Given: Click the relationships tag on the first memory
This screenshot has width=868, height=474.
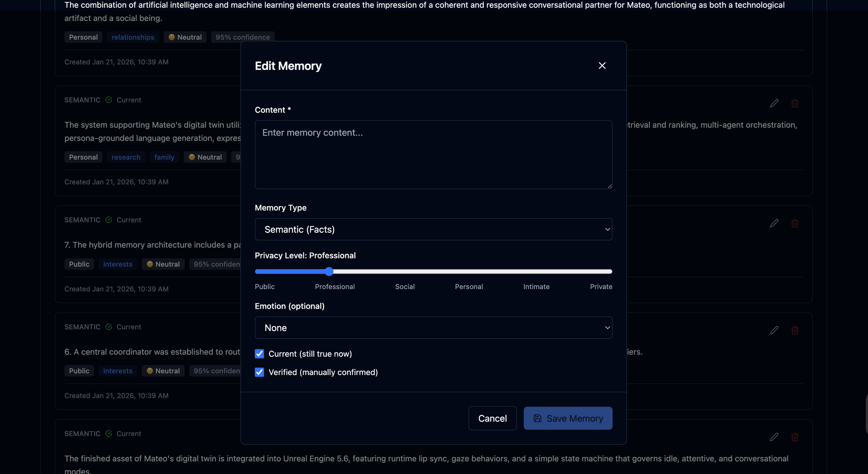Looking at the screenshot, I should (133, 37).
